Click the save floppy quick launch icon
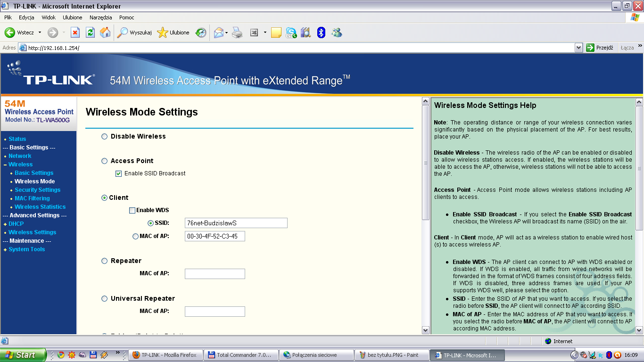Image resolution: width=644 pixels, height=362 pixels. coord(93,355)
